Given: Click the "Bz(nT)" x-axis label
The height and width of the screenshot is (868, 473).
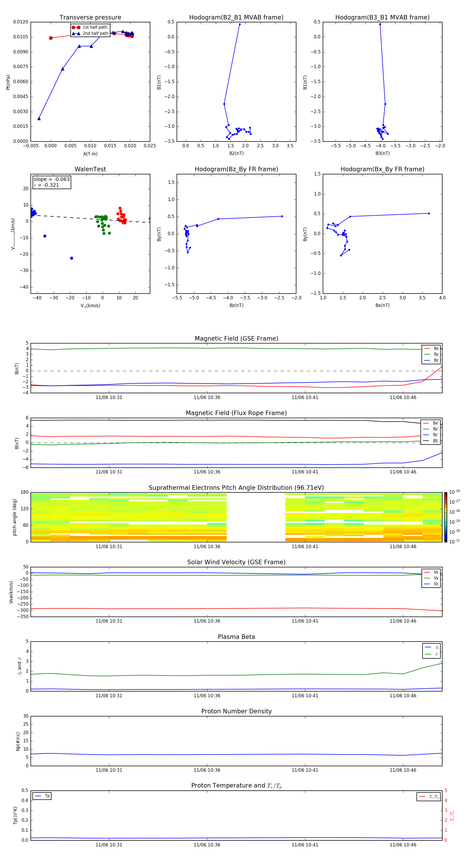Looking at the screenshot, I should pos(236,305).
